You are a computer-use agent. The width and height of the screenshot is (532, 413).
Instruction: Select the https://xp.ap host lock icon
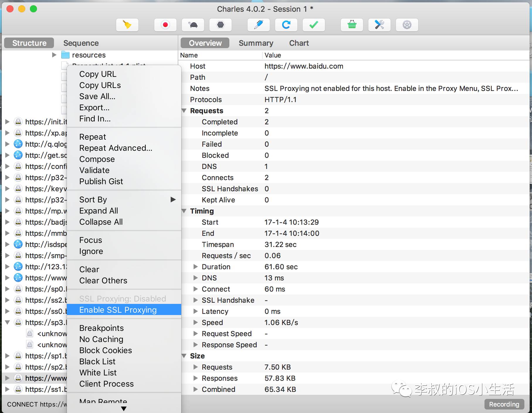18,133
